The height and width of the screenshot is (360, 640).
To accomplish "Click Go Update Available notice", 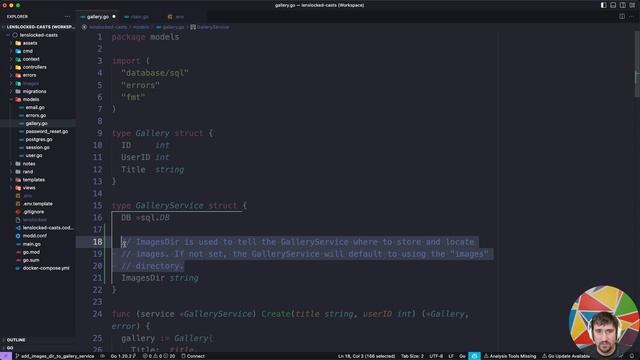I will 565,356.
